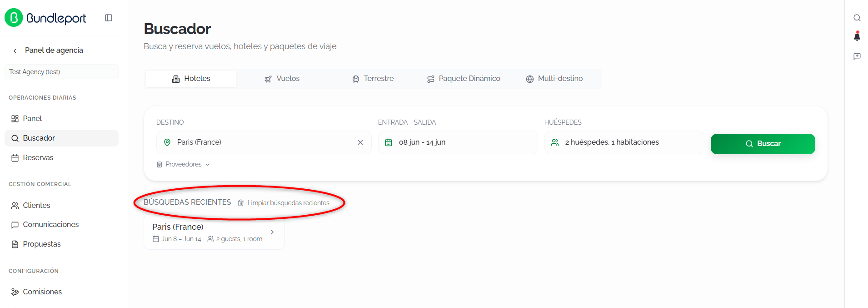Open Panel in the sidebar
868x308 pixels.
[61, 118]
